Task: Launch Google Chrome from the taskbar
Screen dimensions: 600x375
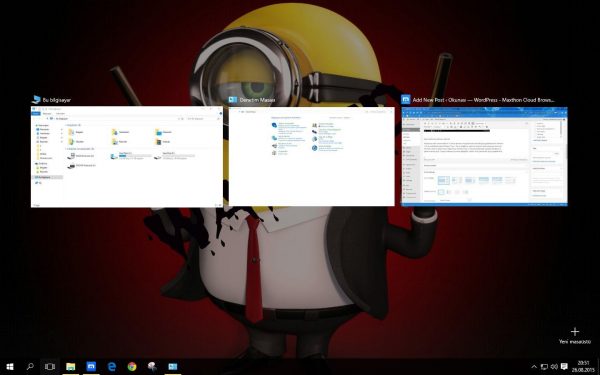Action: pyautogui.click(x=132, y=367)
